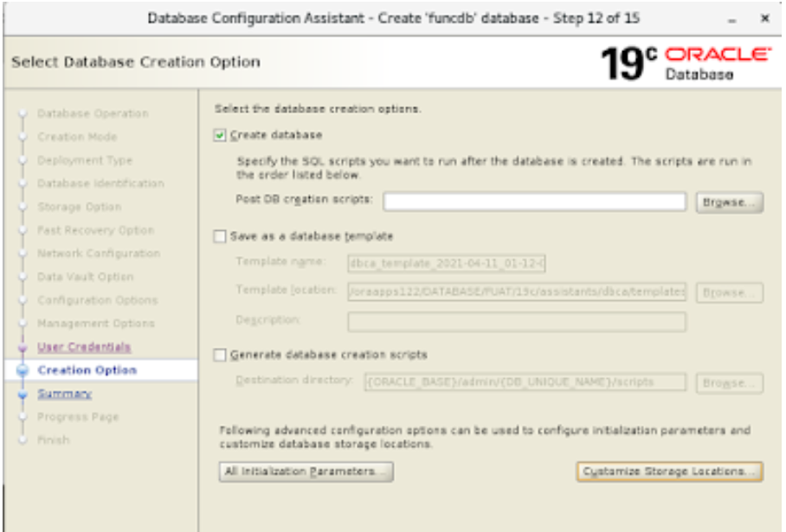Click the Summary step bullet icon
Image resolution: width=786 pixels, height=532 pixels.
coord(23,394)
